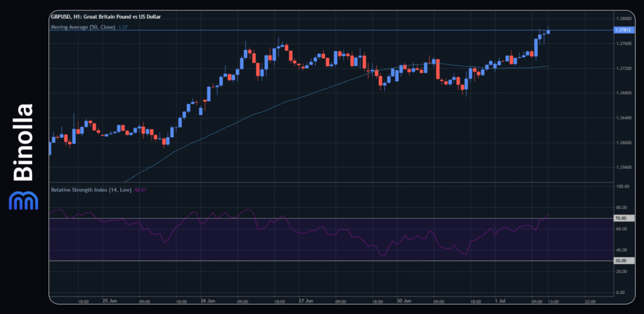644x314 pixels.
Task: Click the 1.36000 price axis label
Action: pos(625,143)
